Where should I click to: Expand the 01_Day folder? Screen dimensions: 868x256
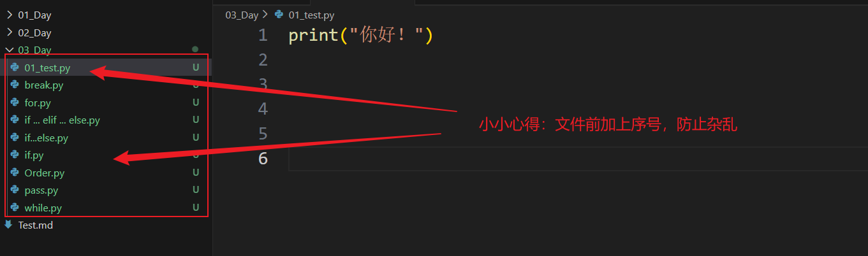[10, 15]
